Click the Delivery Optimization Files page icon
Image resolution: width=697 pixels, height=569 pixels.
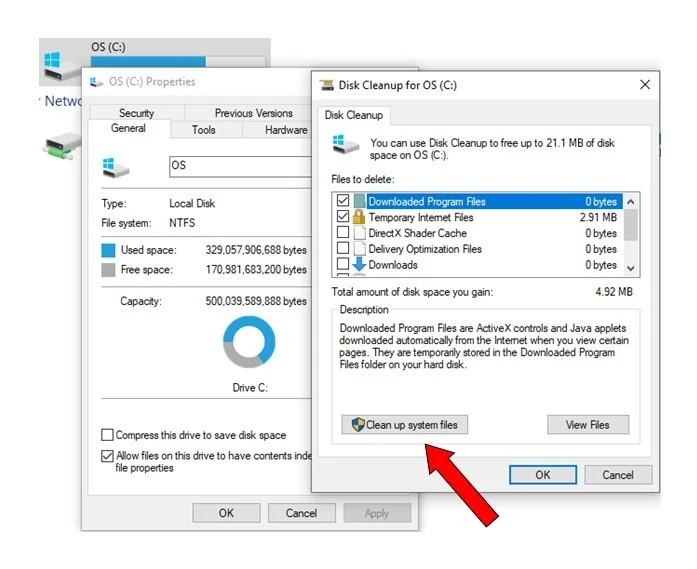359,248
